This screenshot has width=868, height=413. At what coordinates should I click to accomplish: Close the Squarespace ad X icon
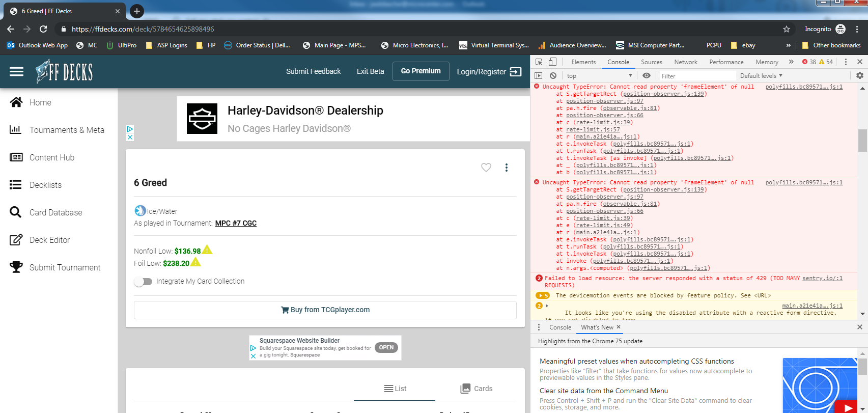coord(253,356)
